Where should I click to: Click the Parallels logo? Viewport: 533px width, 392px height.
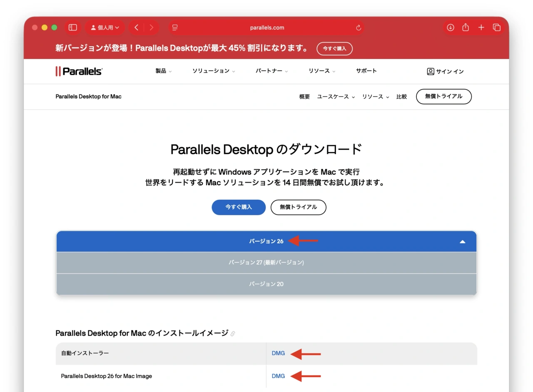[79, 71]
